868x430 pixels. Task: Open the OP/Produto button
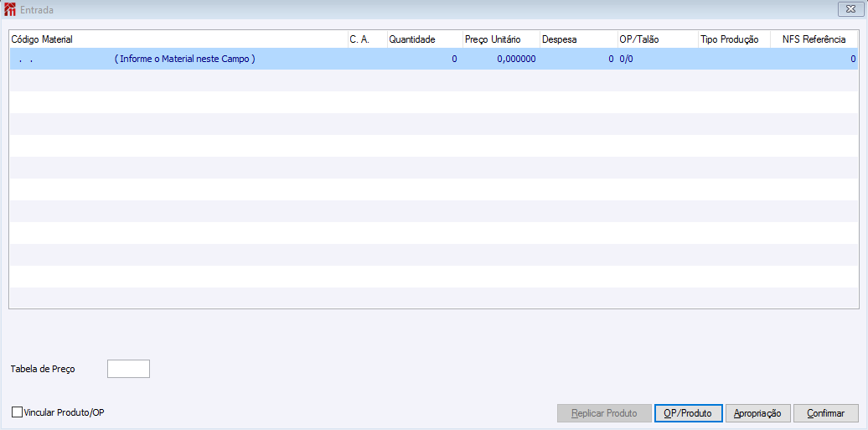click(689, 413)
